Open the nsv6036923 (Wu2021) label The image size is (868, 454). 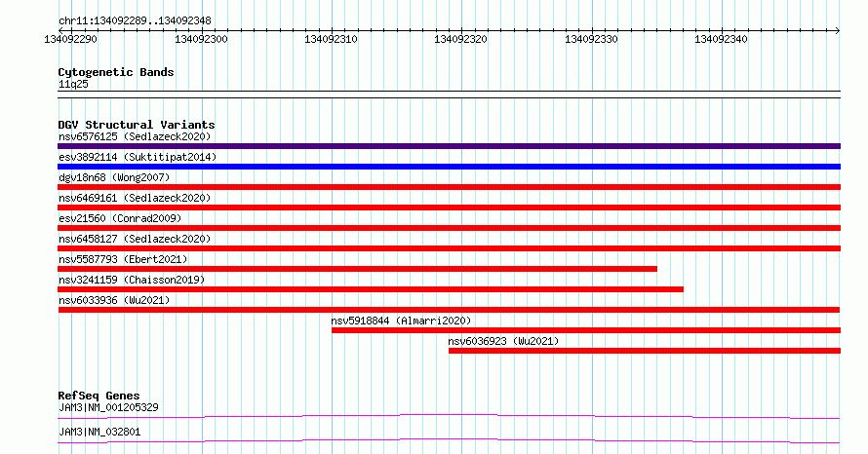point(504,341)
